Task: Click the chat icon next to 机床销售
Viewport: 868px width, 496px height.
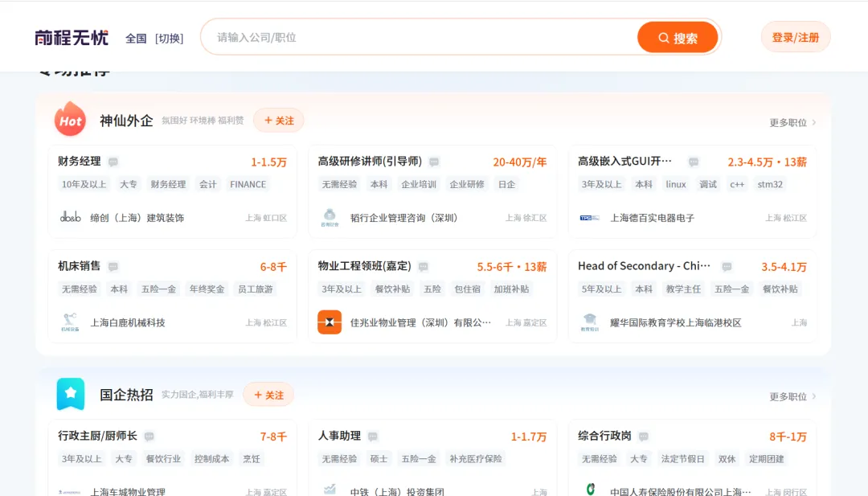Action: point(113,266)
